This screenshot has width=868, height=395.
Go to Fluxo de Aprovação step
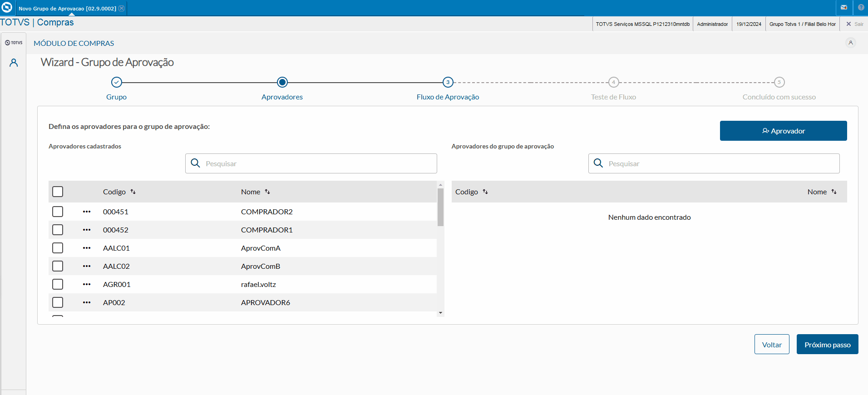coord(448,82)
